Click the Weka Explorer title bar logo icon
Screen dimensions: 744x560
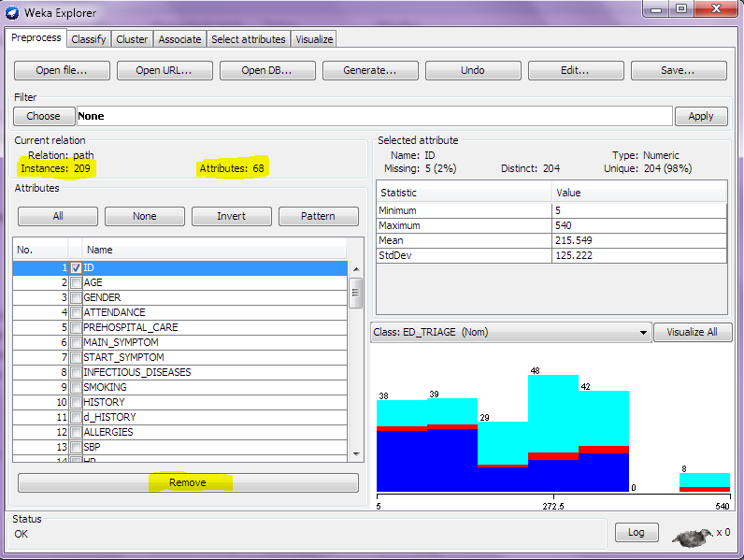[x=12, y=13]
